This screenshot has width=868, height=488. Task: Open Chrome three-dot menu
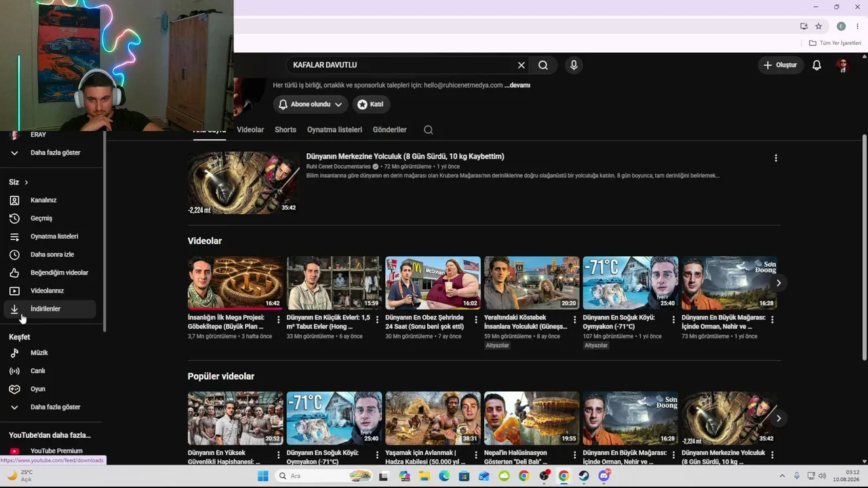click(857, 26)
